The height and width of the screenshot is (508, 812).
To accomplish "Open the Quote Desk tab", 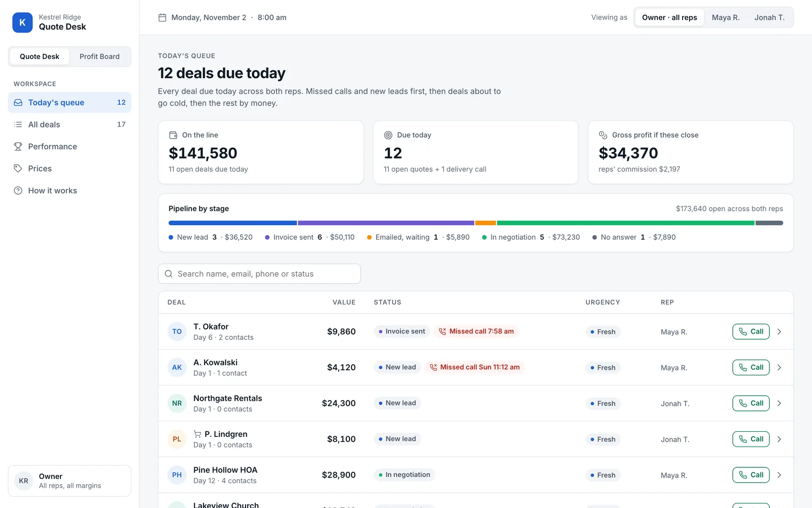I will coord(40,56).
